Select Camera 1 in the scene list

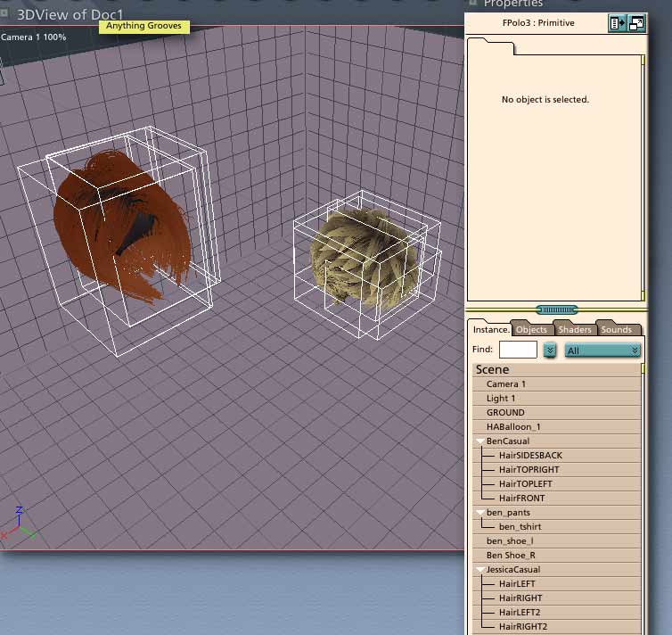pyautogui.click(x=505, y=384)
